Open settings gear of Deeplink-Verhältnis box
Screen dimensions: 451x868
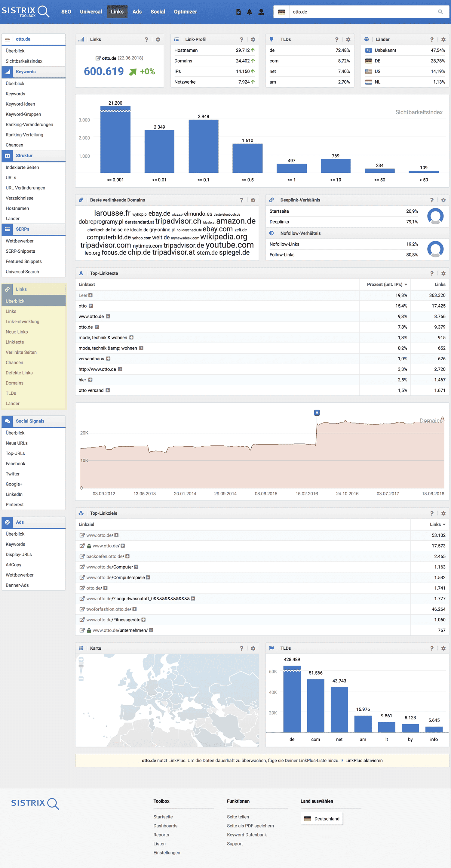point(443,200)
